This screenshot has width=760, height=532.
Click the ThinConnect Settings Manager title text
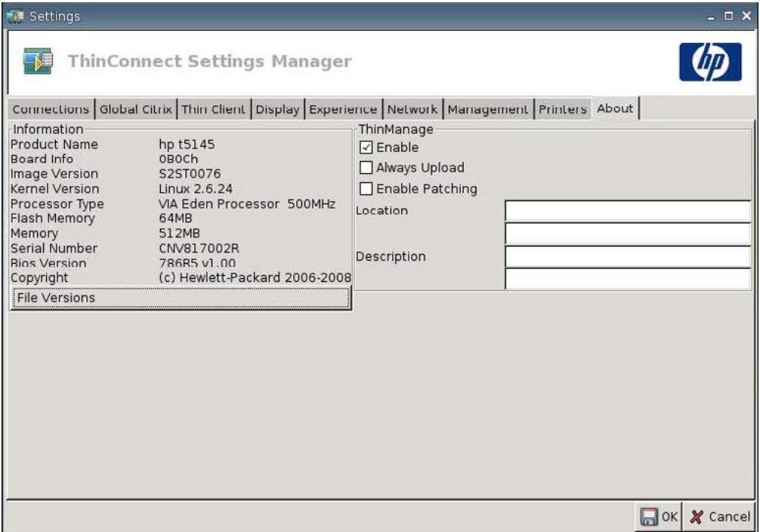209,62
